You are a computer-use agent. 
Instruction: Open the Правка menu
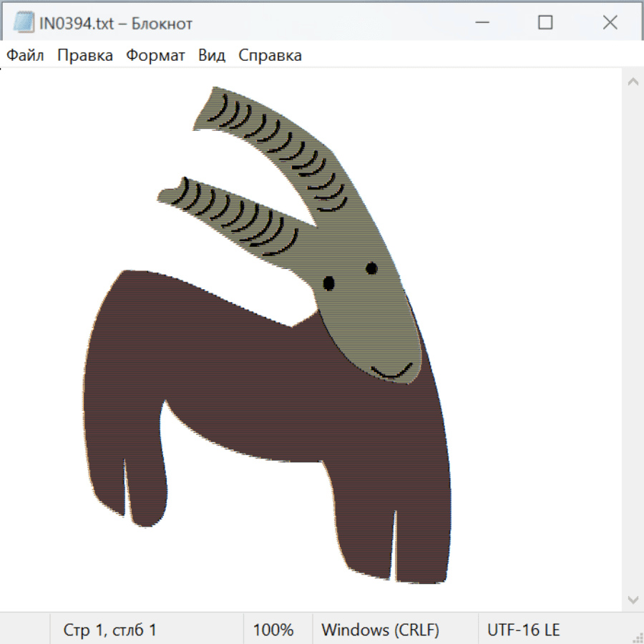pos(85,56)
